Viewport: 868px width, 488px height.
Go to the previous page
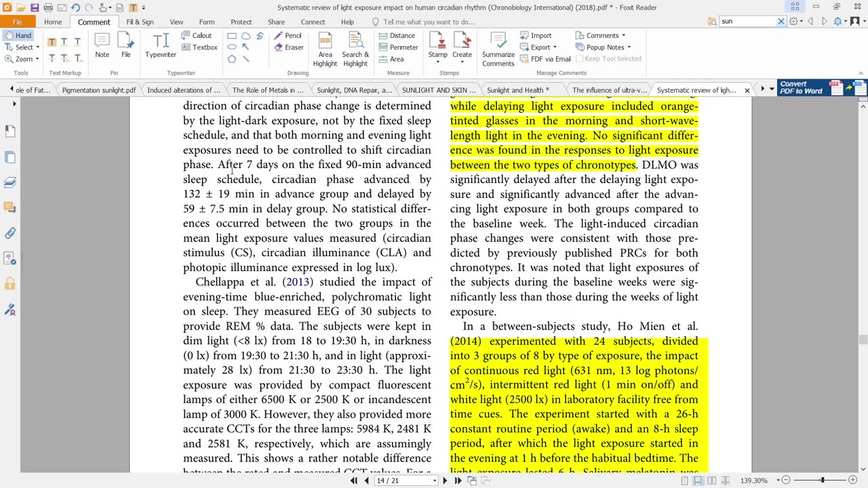[366, 481]
